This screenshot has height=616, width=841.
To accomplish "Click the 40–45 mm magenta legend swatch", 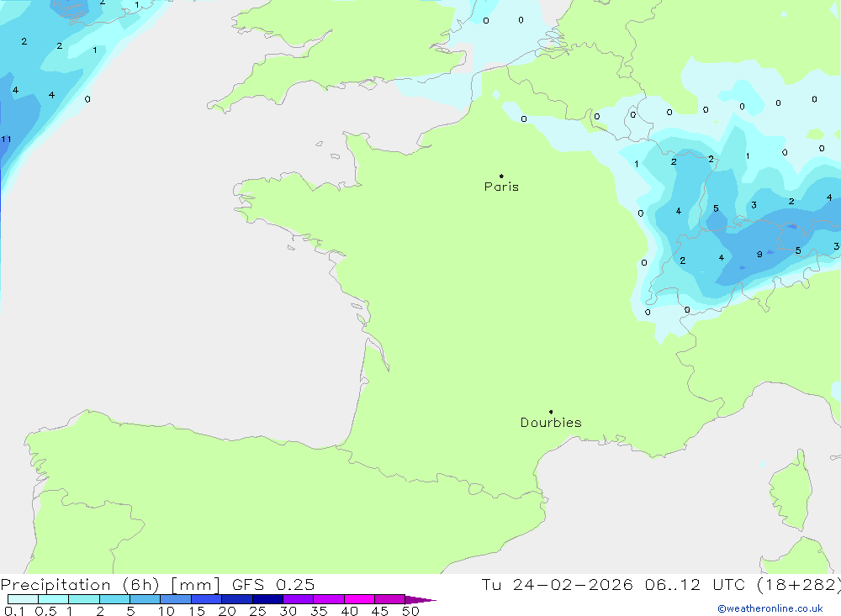I will point(359,599).
